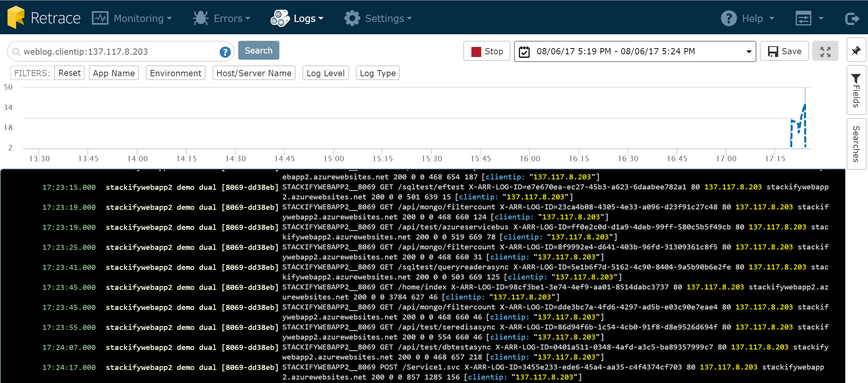Select the 17:23:15.000 log timestamp
Viewport: 868px width, 383px height.
[69, 187]
